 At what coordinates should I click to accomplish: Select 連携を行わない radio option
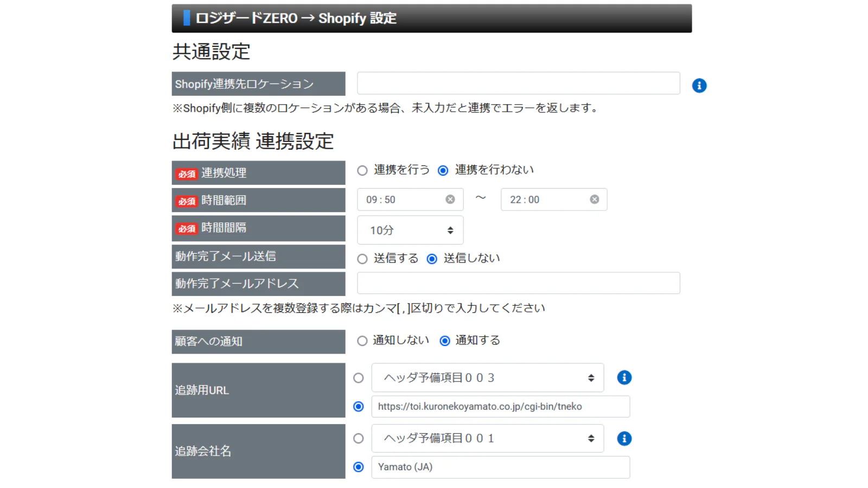(443, 171)
